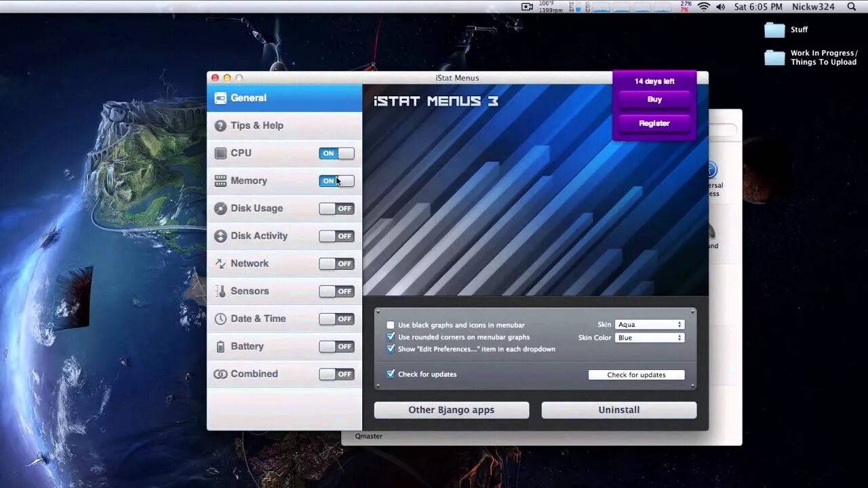The width and height of the screenshot is (868, 488).
Task: Open Spotlight search magnifier in the menu bar
Action: 852,7
